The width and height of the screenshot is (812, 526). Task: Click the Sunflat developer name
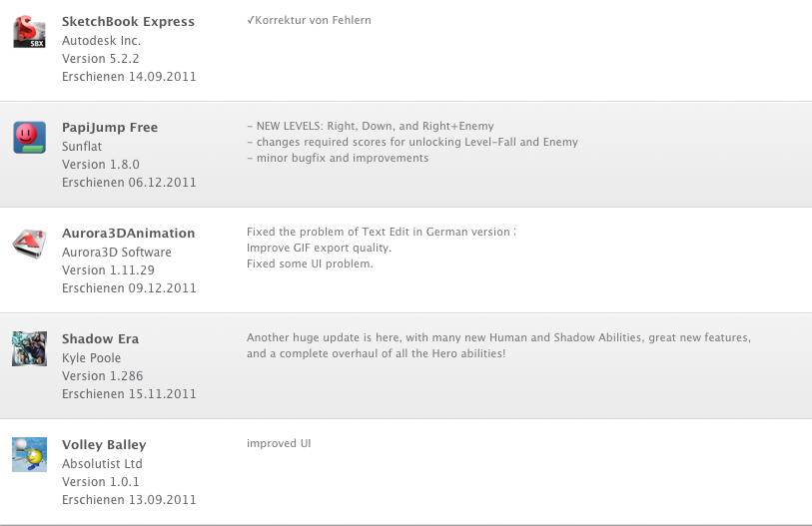pyautogui.click(x=82, y=147)
